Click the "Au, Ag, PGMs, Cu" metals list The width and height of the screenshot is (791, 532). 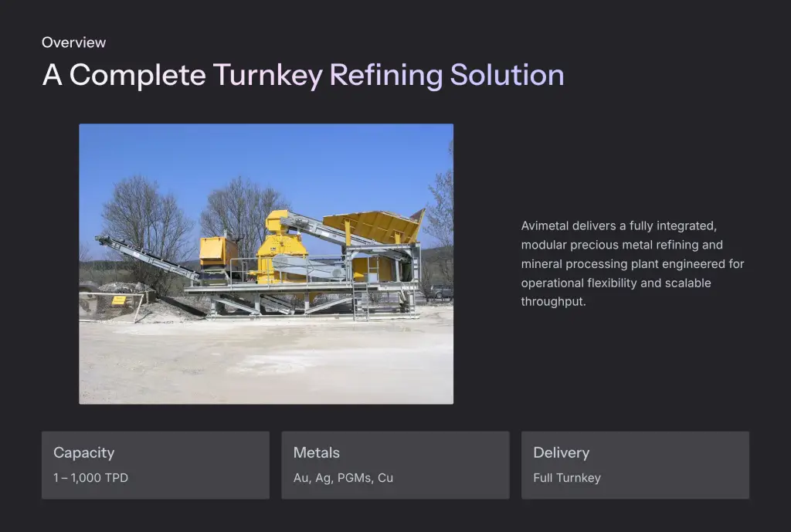pos(343,478)
